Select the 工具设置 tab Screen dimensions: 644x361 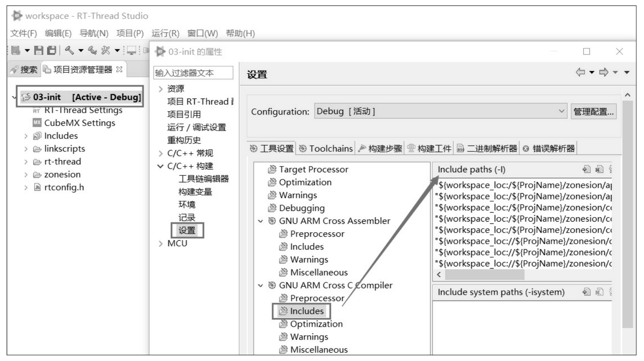(x=272, y=149)
